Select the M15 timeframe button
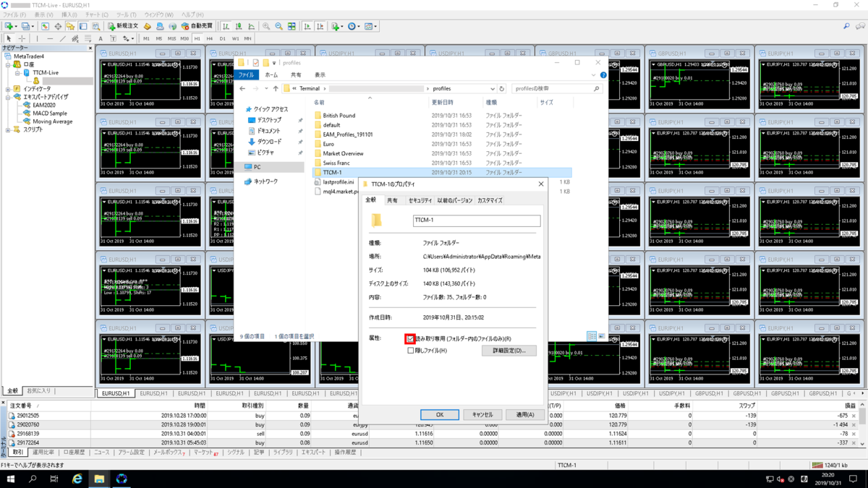Screen dimensions: 868x488 tap(171, 38)
